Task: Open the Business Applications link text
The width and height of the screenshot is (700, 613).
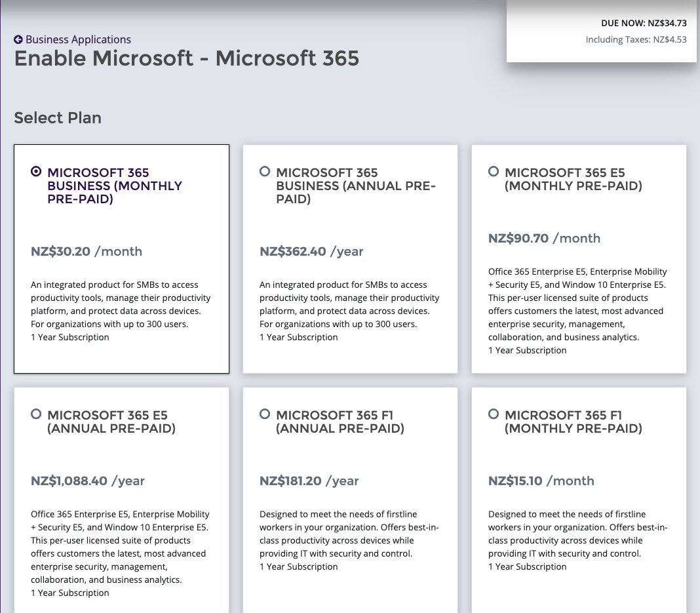Action: click(x=78, y=40)
